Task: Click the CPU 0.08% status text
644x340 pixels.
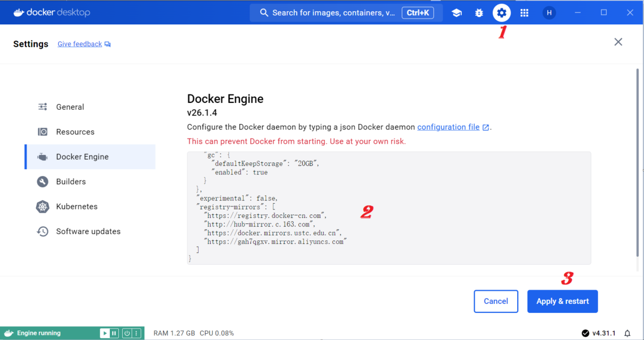Action: (217, 333)
